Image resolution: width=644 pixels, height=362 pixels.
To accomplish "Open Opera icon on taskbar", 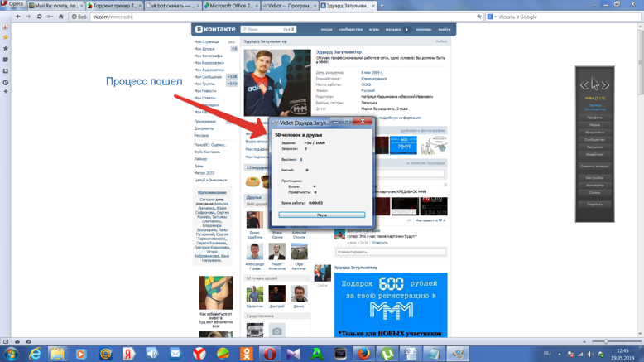I will [270, 354].
